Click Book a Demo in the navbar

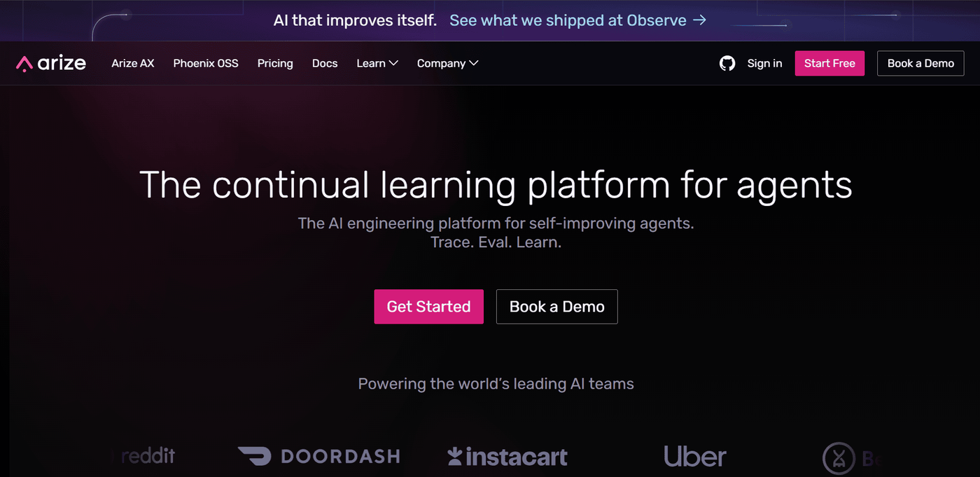(920, 63)
